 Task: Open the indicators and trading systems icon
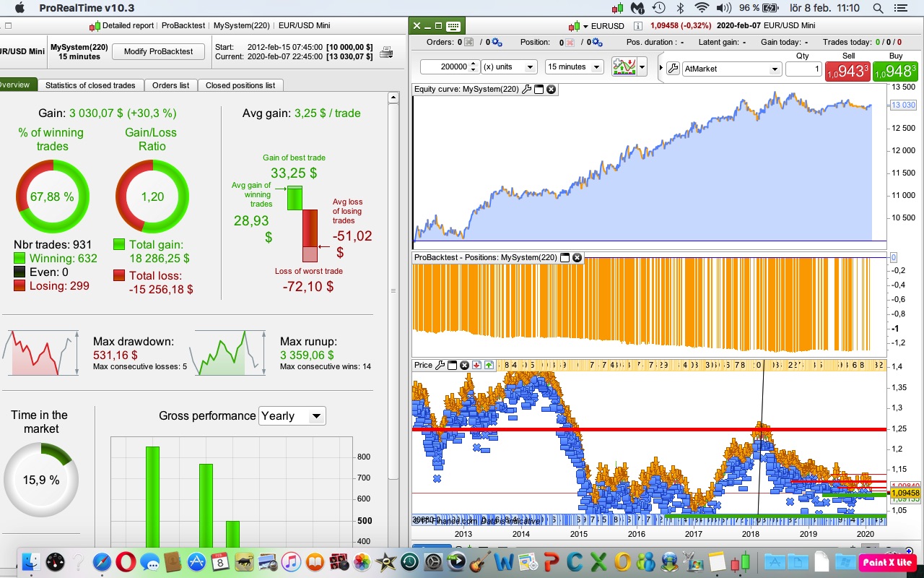624,67
